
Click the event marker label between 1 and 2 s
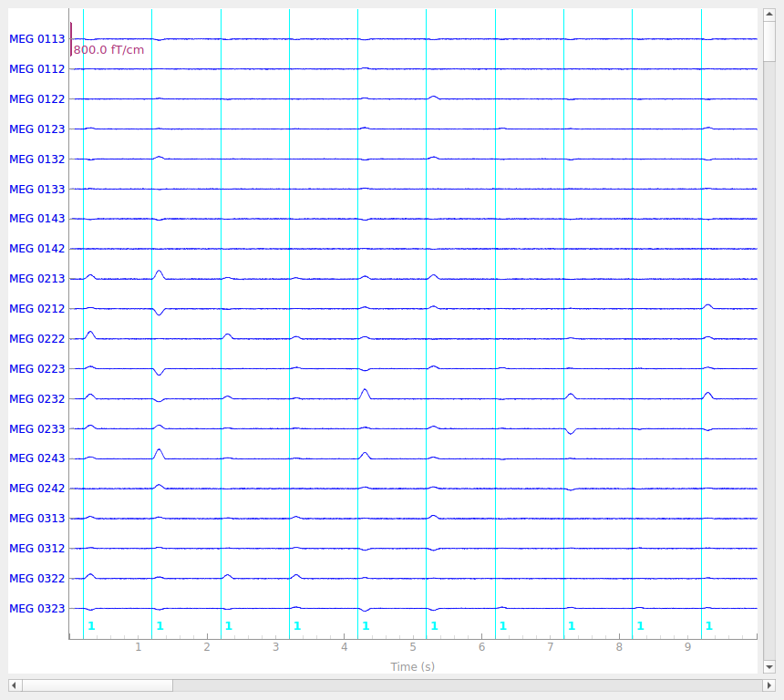[x=160, y=625]
